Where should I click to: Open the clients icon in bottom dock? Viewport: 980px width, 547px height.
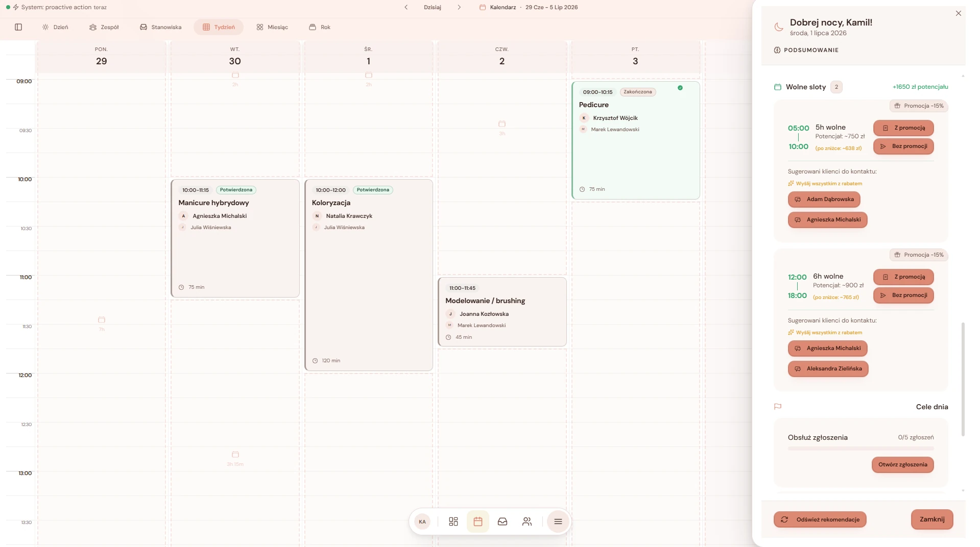(x=527, y=521)
